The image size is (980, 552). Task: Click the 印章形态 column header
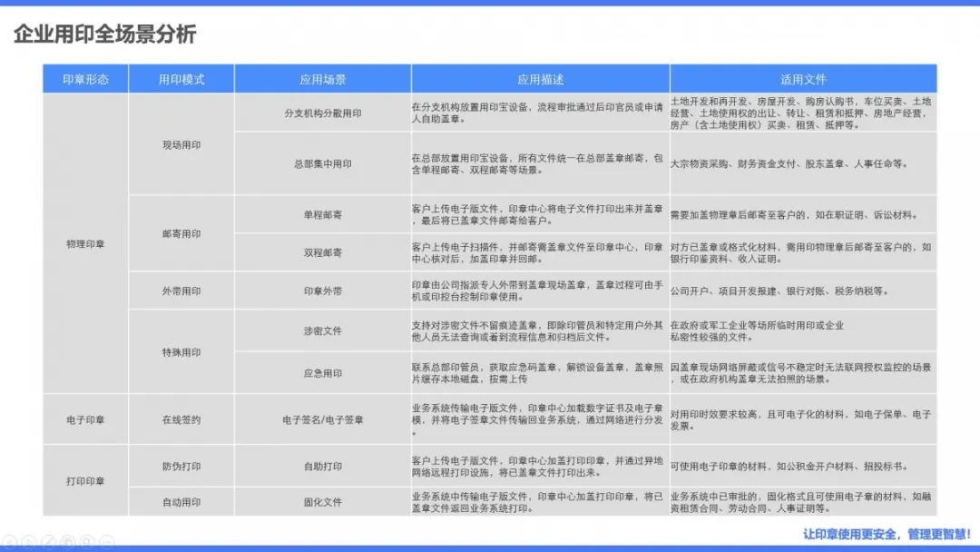click(x=85, y=79)
